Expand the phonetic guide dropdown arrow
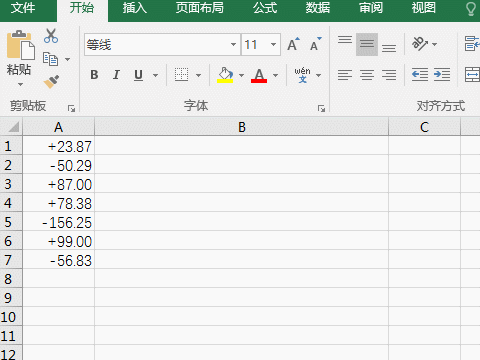 coord(318,75)
